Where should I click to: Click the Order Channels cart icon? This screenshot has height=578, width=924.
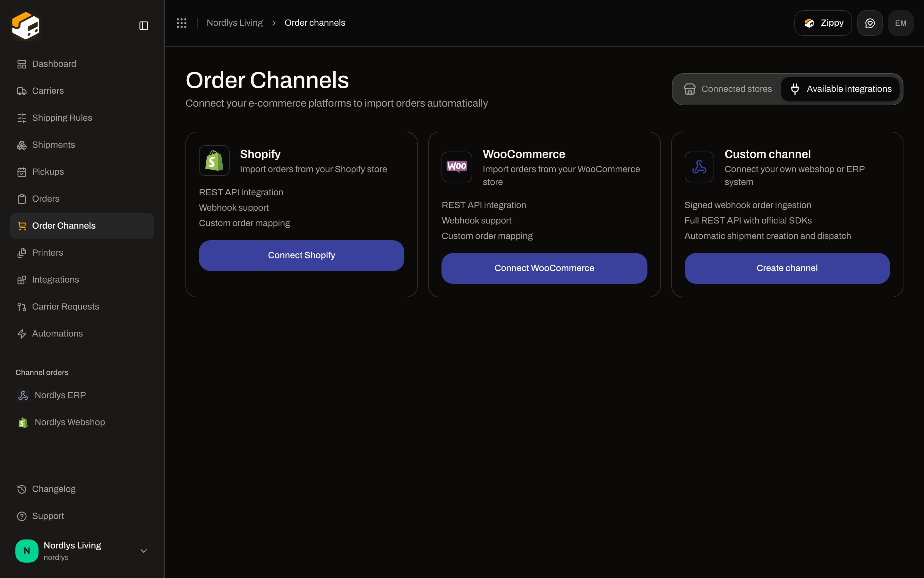pyautogui.click(x=22, y=226)
